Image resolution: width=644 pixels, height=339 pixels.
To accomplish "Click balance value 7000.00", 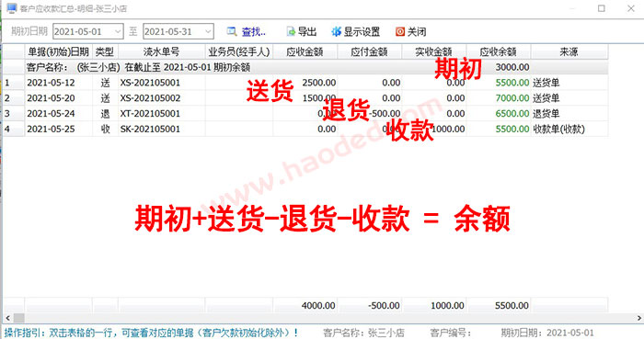I will (512, 98).
